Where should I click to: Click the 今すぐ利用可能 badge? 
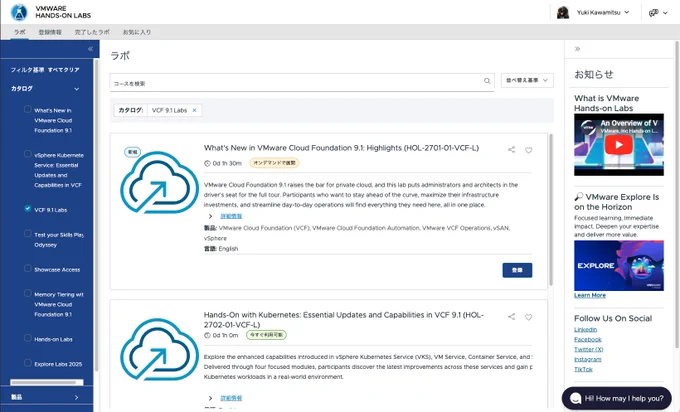266,335
